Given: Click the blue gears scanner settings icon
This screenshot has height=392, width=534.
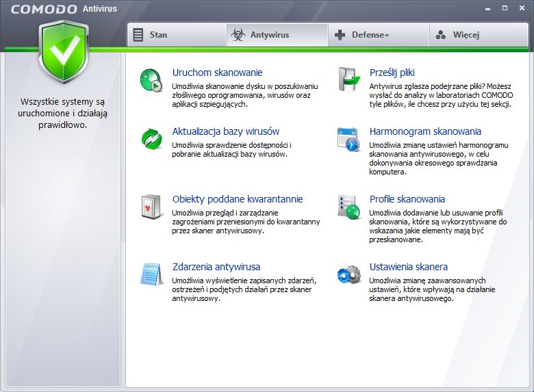Looking at the screenshot, I should click(349, 274).
